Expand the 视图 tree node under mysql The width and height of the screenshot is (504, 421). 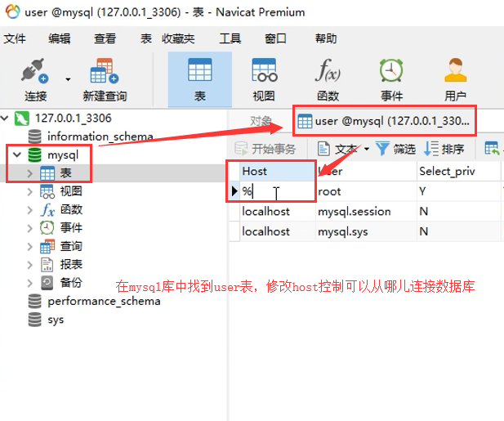(x=30, y=191)
